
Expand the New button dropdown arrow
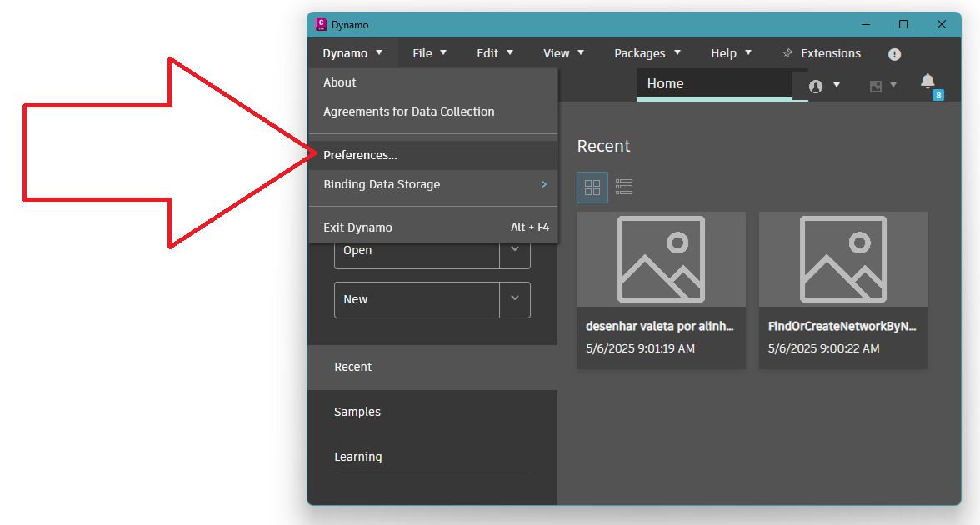pos(515,299)
